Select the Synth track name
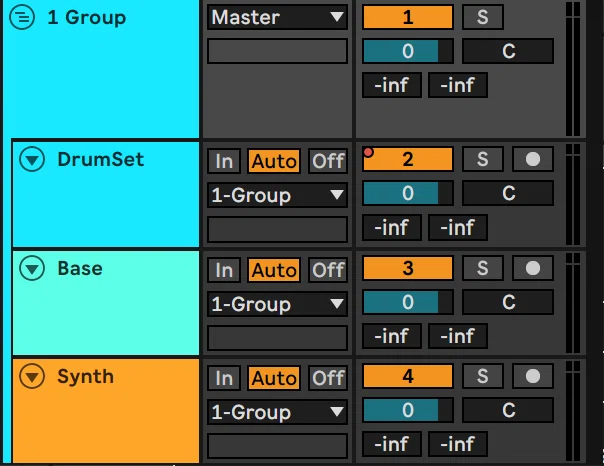 86,377
